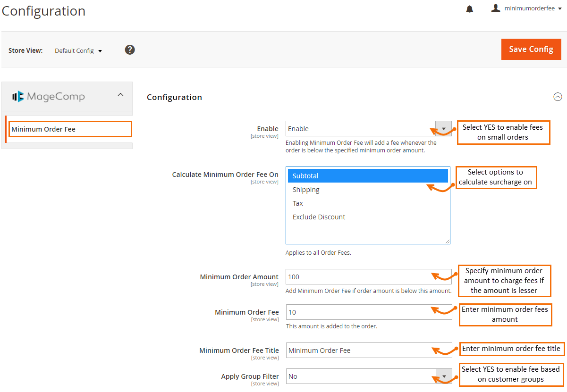Click the Save Config button

[531, 49]
